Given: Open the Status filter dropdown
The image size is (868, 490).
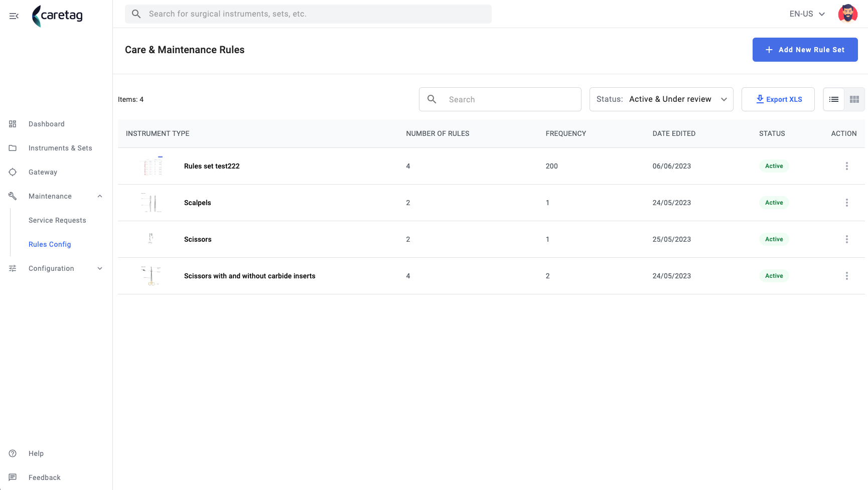Looking at the screenshot, I should (x=661, y=99).
